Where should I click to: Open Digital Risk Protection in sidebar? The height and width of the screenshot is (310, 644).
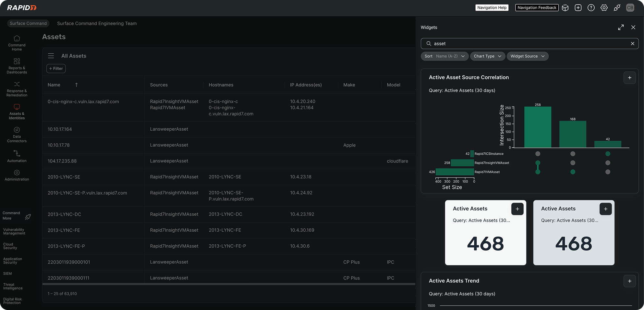click(12, 301)
